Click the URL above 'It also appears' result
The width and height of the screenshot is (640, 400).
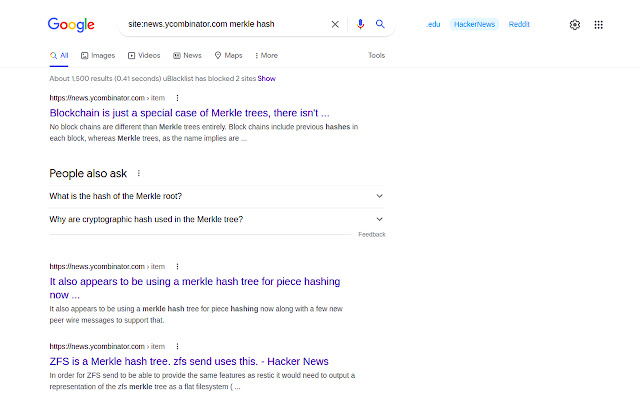[x=107, y=267]
